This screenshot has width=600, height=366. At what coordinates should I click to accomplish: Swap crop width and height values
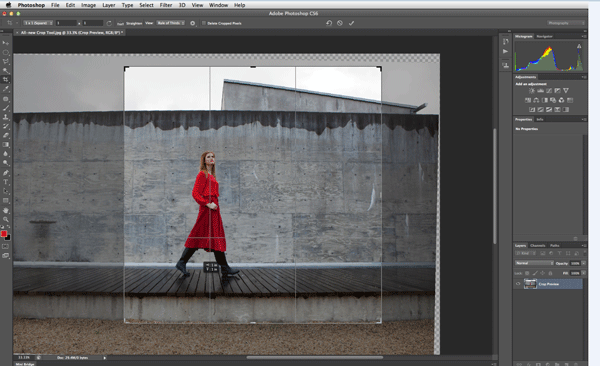(x=109, y=23)
